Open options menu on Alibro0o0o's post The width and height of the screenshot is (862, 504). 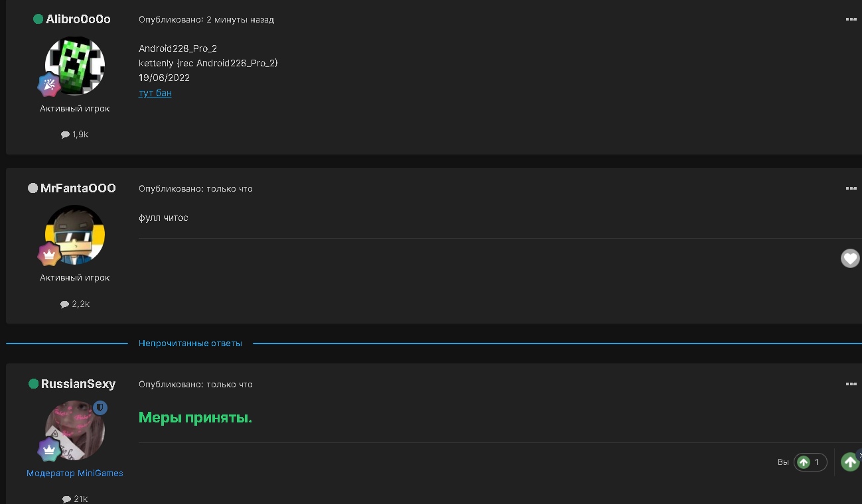tap(851, 20)
